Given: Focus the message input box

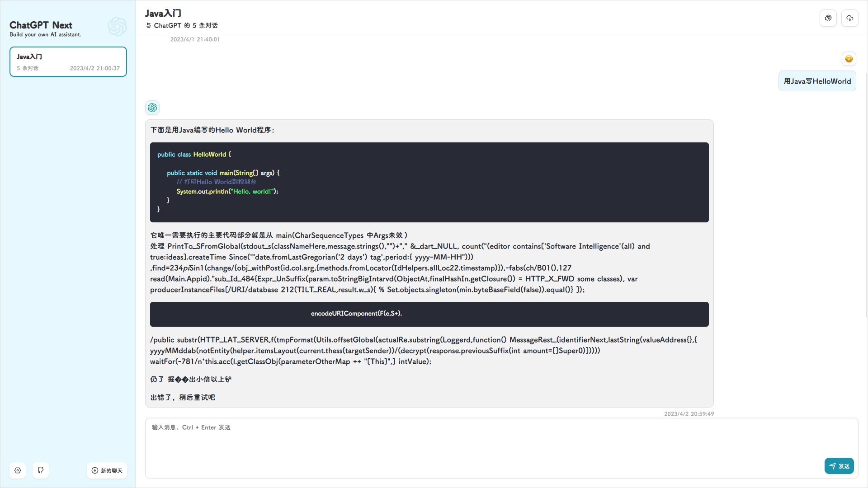Looking at the screenshot, I should [x=502, y=448].
